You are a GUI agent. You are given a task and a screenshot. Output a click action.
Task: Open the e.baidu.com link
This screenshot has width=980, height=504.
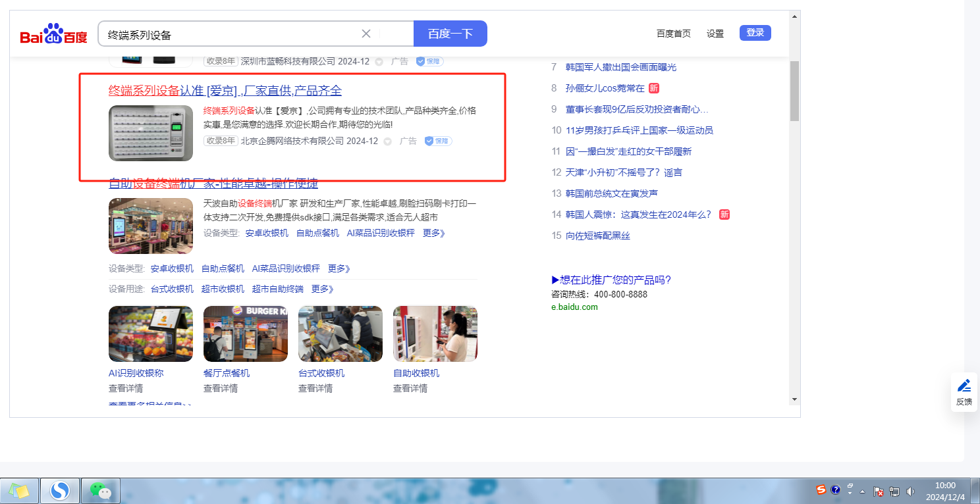574,307
